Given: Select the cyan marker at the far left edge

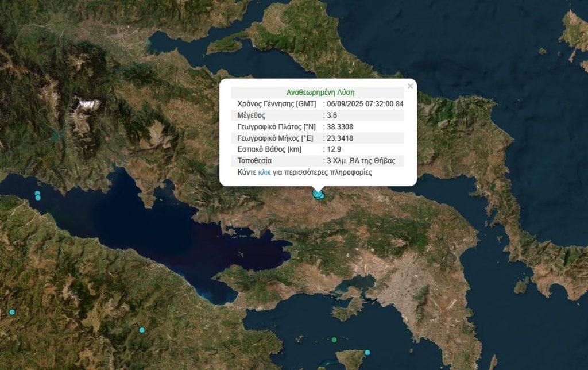Looking at the screenshot, I should pyautogui.click(x=11, y=312).
